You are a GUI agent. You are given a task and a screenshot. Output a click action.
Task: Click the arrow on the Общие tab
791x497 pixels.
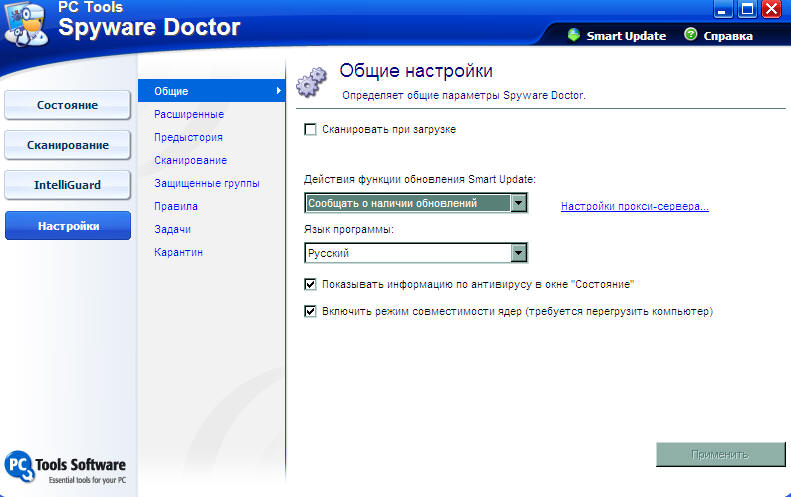278,91
